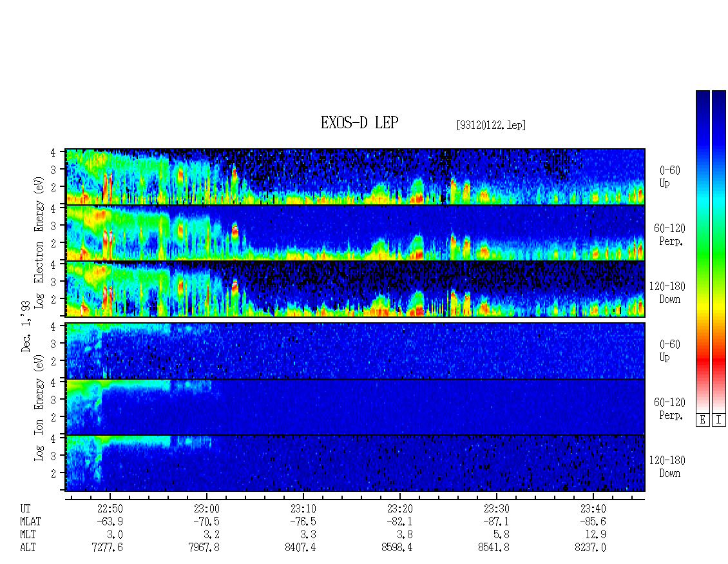Click the MLT value 3.3

(309, 534)
